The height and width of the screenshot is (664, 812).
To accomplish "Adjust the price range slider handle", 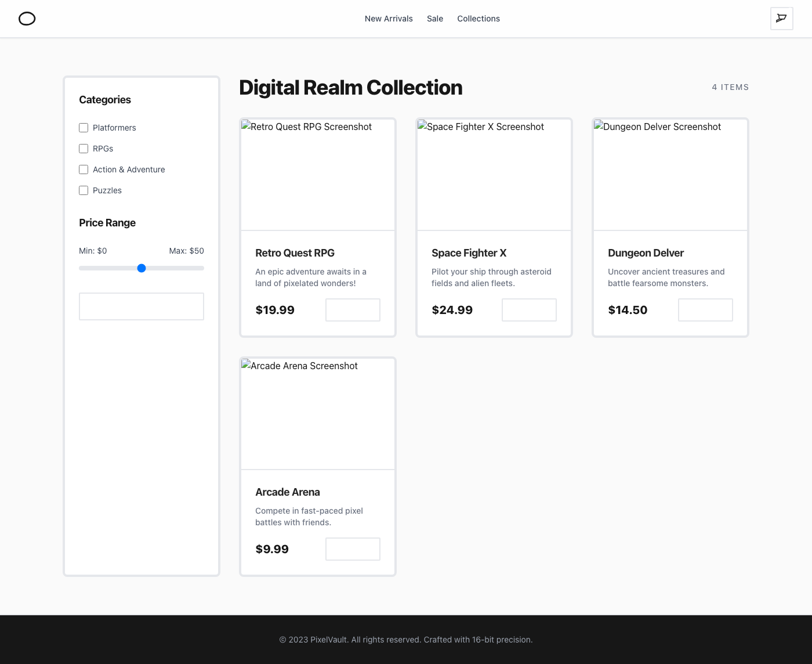I will [x=141, y=268].
